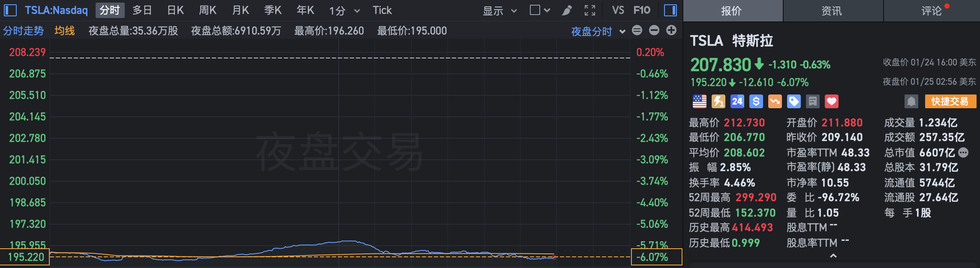Click the market cap more-info dots icon
This screenshot has height=268, width=980.
(963, 152)
